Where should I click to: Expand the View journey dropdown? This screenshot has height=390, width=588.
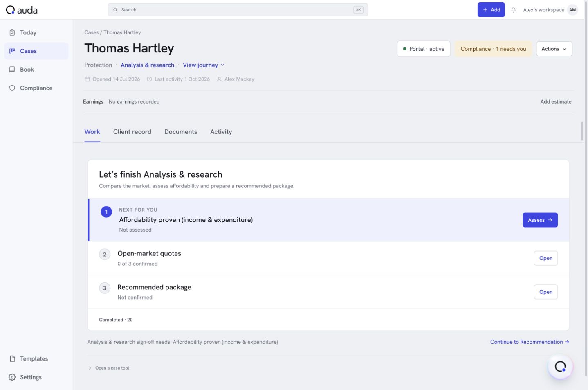[204, 65]
